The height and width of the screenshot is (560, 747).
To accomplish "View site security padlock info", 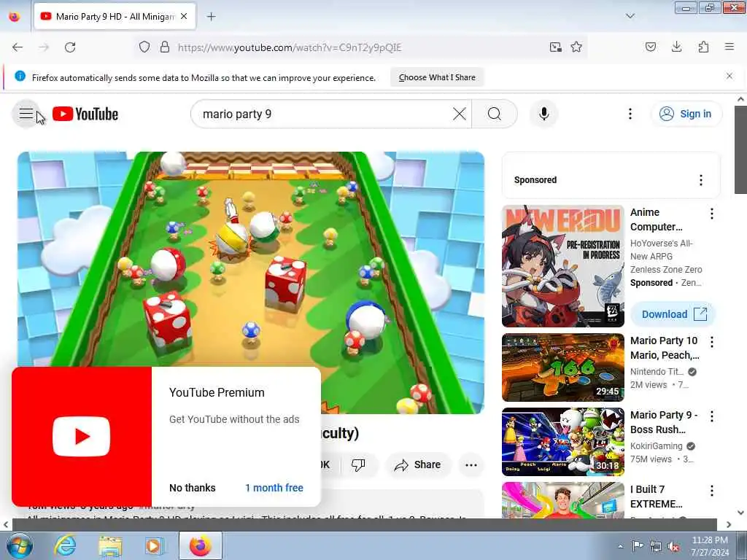I will point(165,47).
